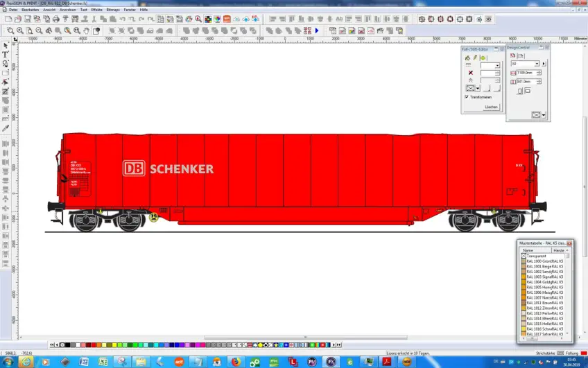Open Firefox from the taskbar
Image resolution: width=588 pixels, height=368 pixels.
[x=236, y=362]
